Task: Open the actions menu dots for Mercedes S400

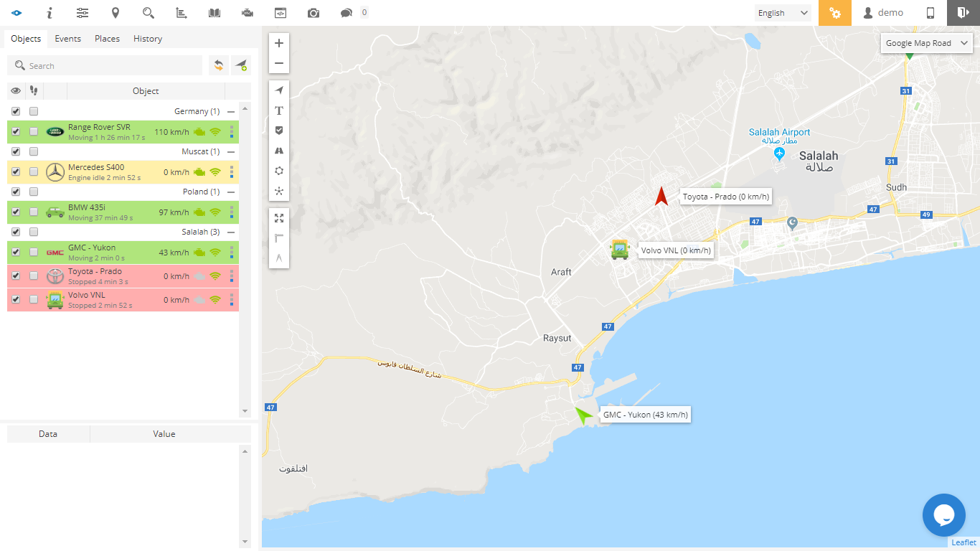Action: tap(232, 171)
